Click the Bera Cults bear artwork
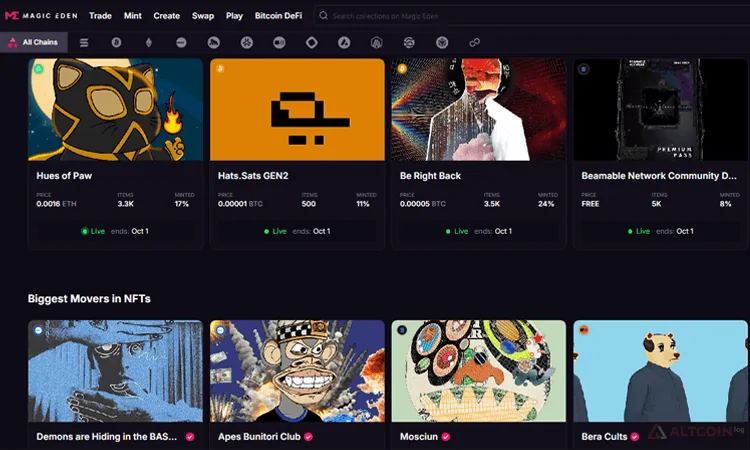750x450 pixels. (x=661, y=371)
